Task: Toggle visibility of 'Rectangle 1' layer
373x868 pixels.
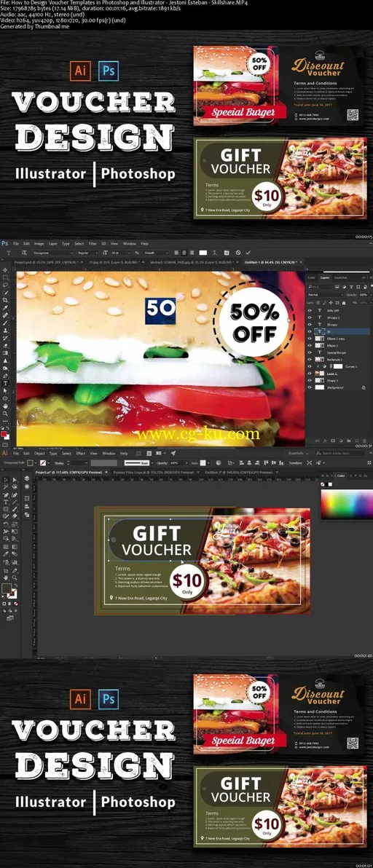Action: click(x=310, y=359)
